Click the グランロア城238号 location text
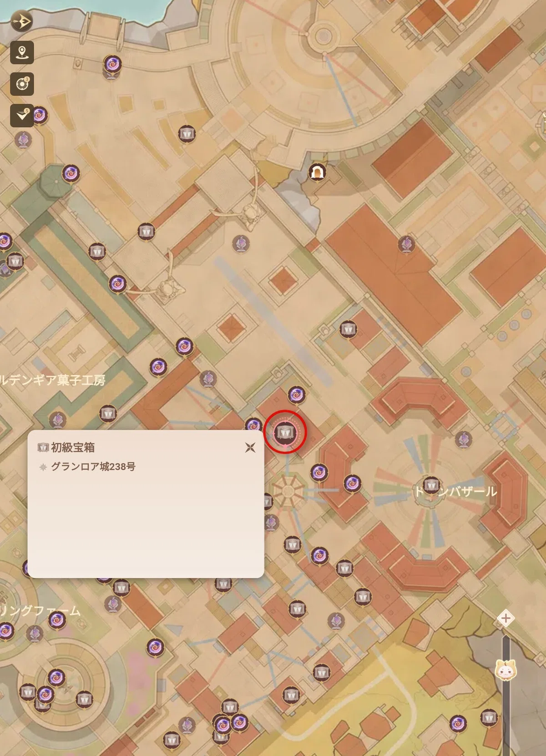The height and width of the screenshot is (756, 546). pyautogui.click(x=93, y=467)
